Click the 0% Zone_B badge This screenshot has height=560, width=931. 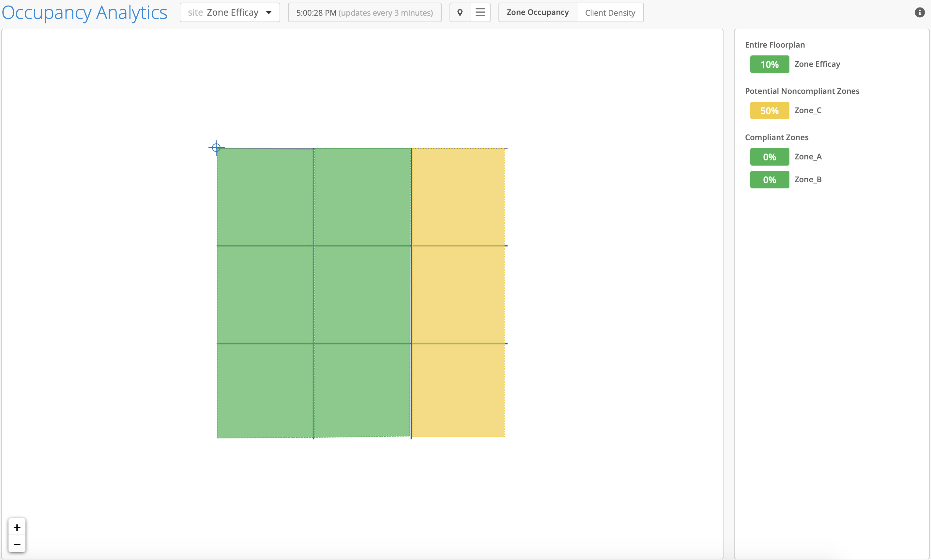click(x=769, y=180)
